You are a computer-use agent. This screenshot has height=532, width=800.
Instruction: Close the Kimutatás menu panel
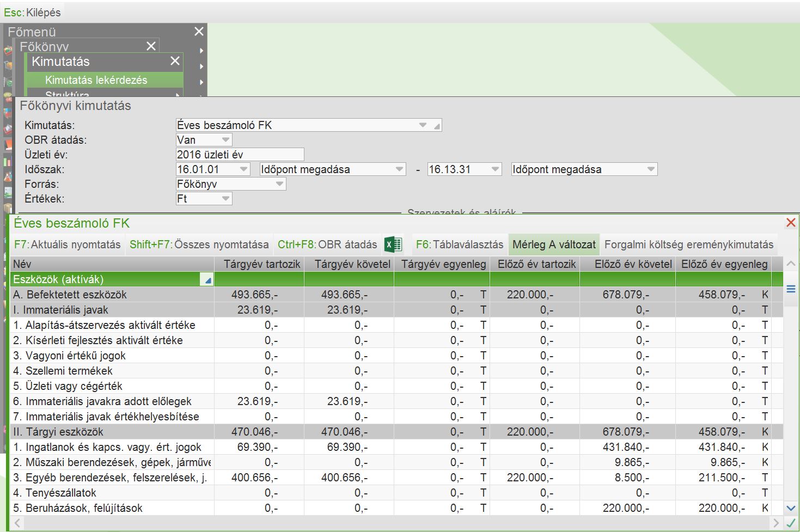[x=175, y=61]
